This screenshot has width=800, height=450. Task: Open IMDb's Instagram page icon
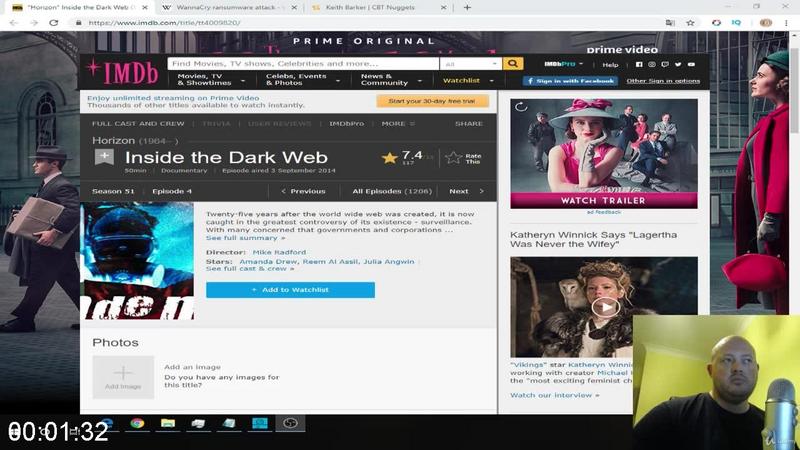point(652,64)
